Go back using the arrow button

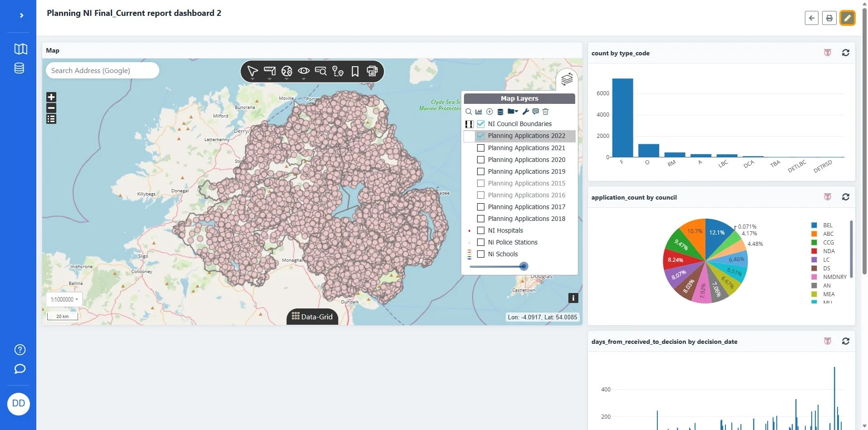[x=812, y=18]
